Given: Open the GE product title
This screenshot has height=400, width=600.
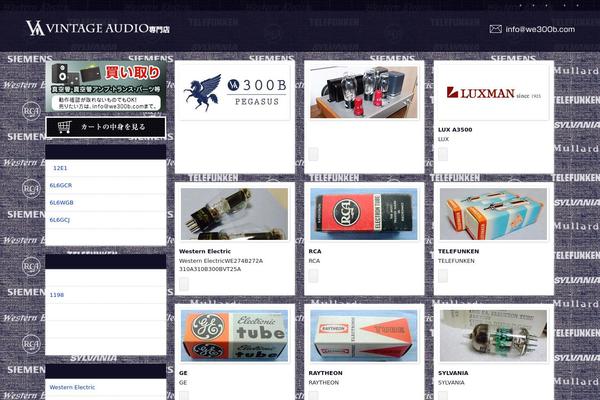Looking at the screenshot, I should coord(183,373).
